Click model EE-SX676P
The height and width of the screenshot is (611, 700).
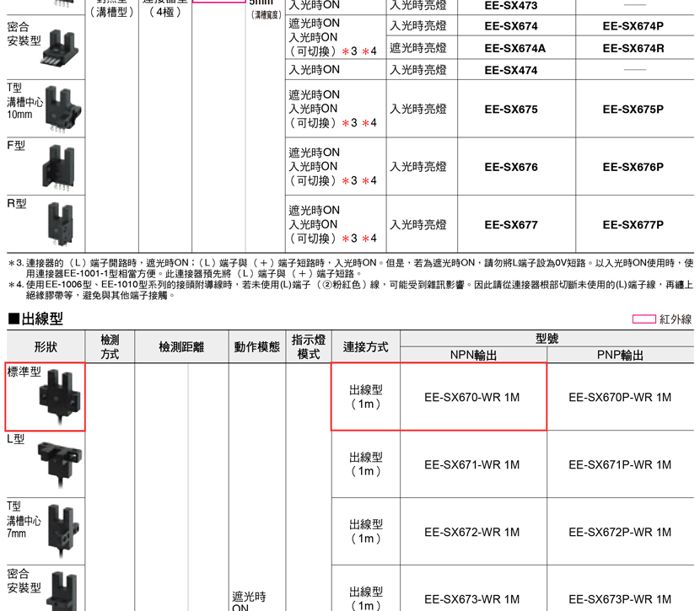point(633,167)
